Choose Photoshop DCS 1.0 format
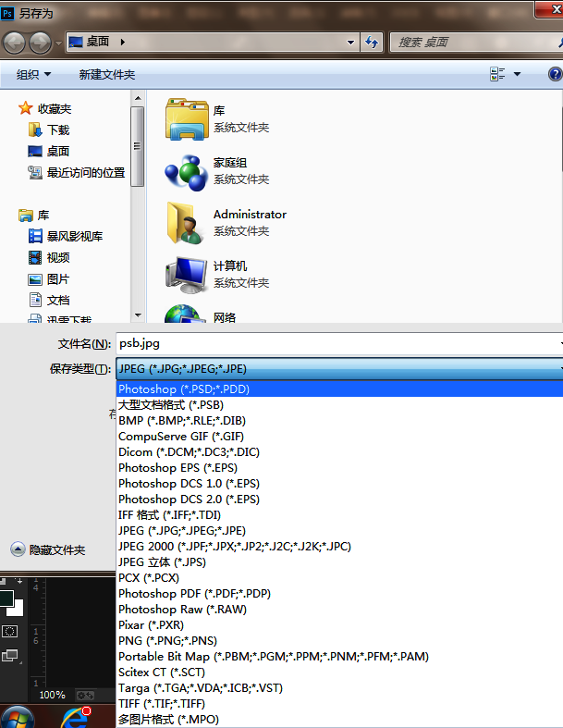This screenshot has height=728, width=563. coord(339,484)
